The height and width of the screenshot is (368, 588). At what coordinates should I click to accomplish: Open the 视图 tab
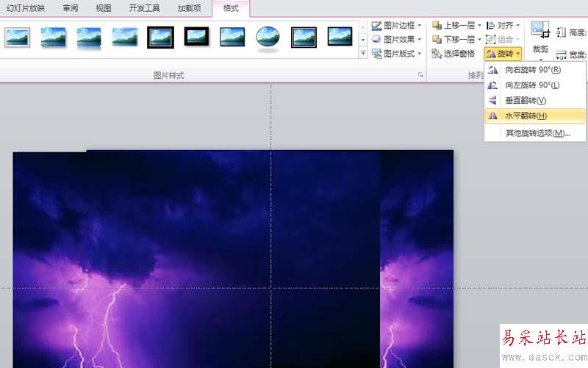(x=104, y=8)
